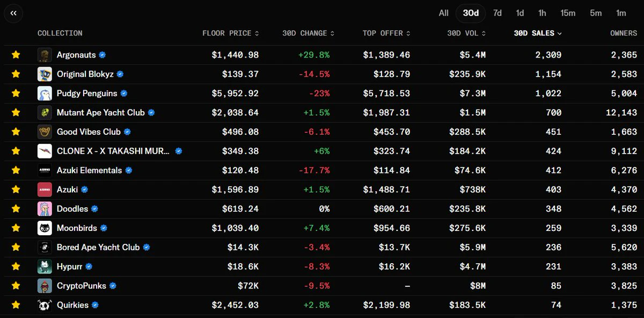644x318 pixels.
Task: Click the Owners column header
Action: (x=624, y=33)
